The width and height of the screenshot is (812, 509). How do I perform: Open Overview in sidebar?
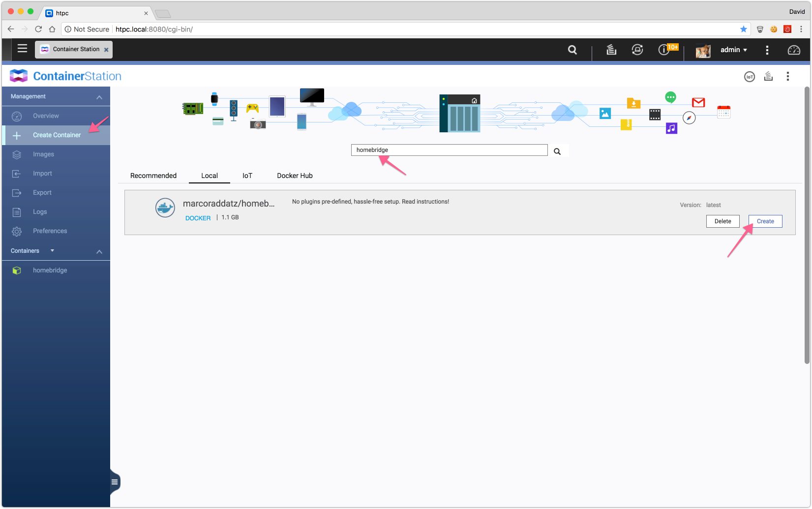pyautogui.click(x=56, y=116)
